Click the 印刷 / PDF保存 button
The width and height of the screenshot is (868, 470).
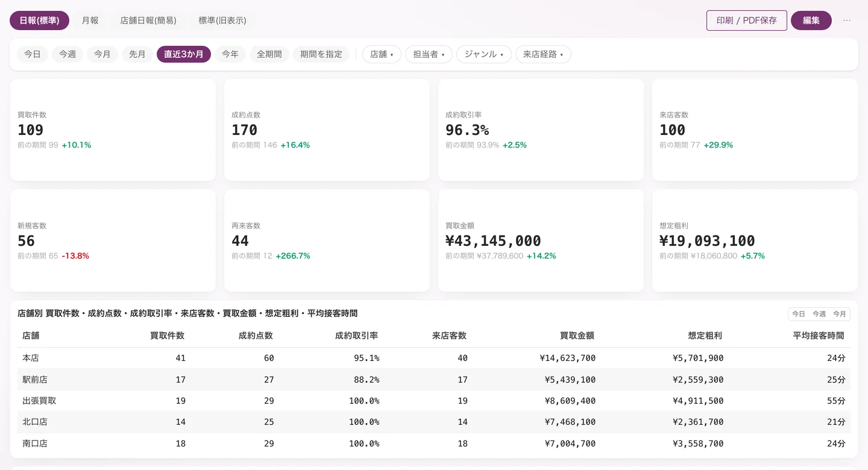tap(747, 20)
